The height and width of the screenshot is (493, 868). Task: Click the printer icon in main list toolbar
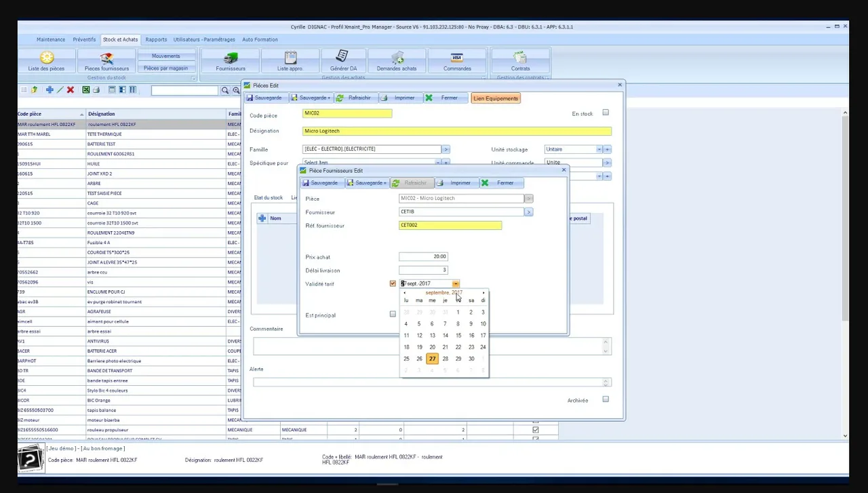(96, 90)
